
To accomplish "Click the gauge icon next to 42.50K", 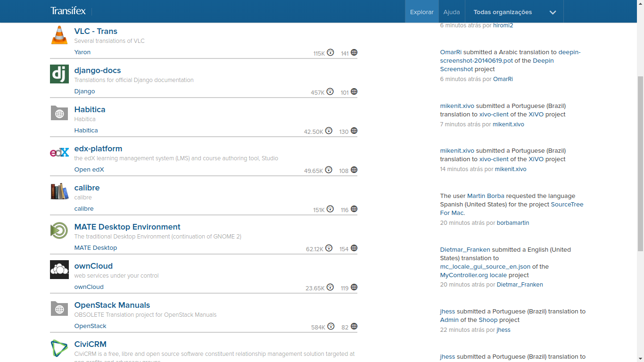I will pyautogui.click(x=329, y=131).
